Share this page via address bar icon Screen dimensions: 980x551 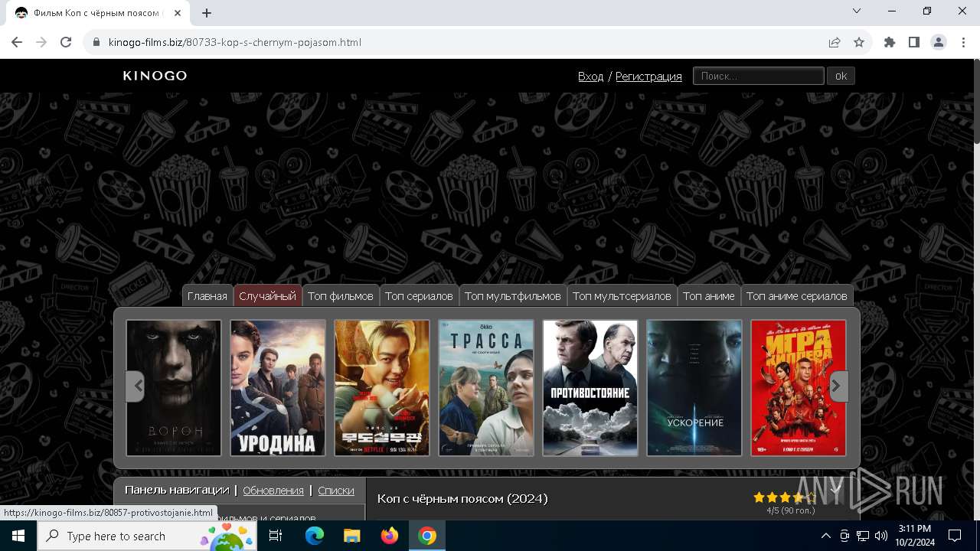835,42
